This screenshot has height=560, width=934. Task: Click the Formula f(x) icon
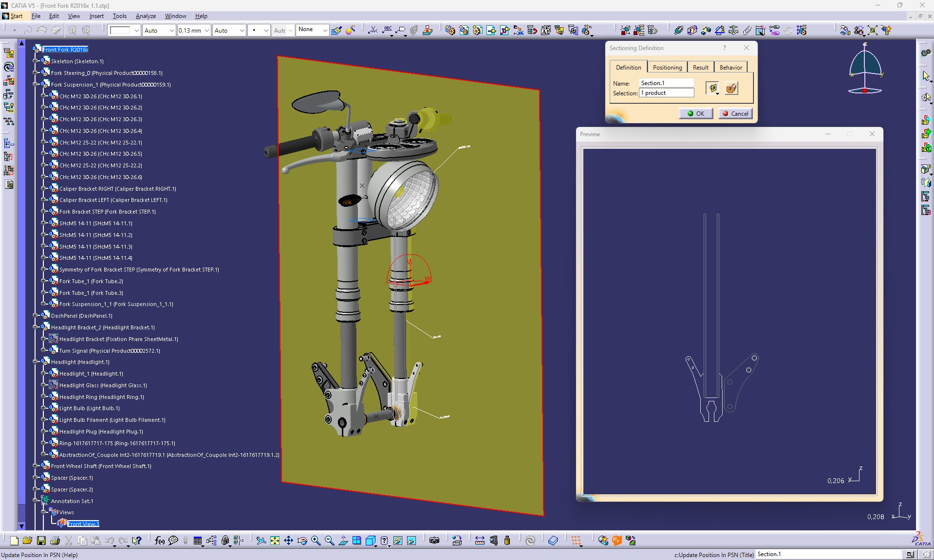tap(159, 541)
